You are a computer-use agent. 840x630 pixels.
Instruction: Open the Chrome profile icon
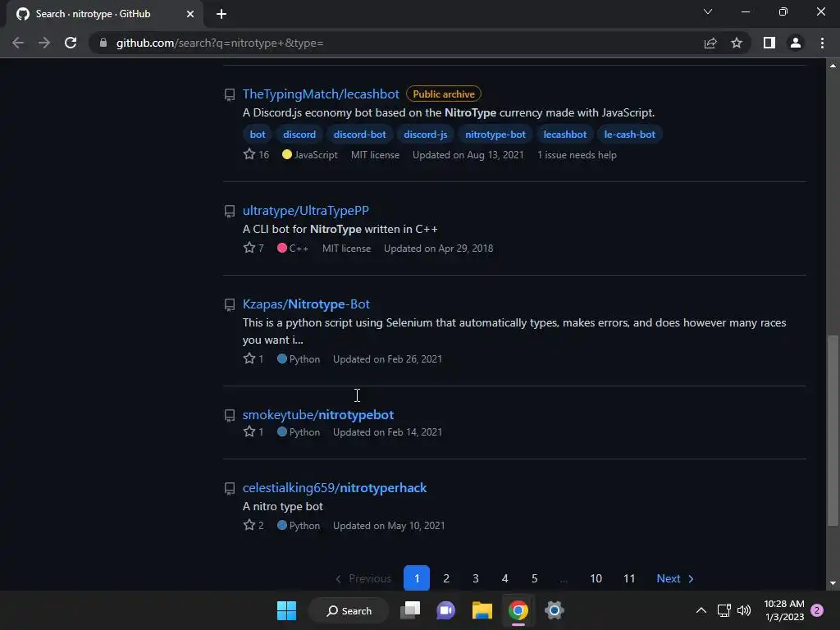[796, 43]
